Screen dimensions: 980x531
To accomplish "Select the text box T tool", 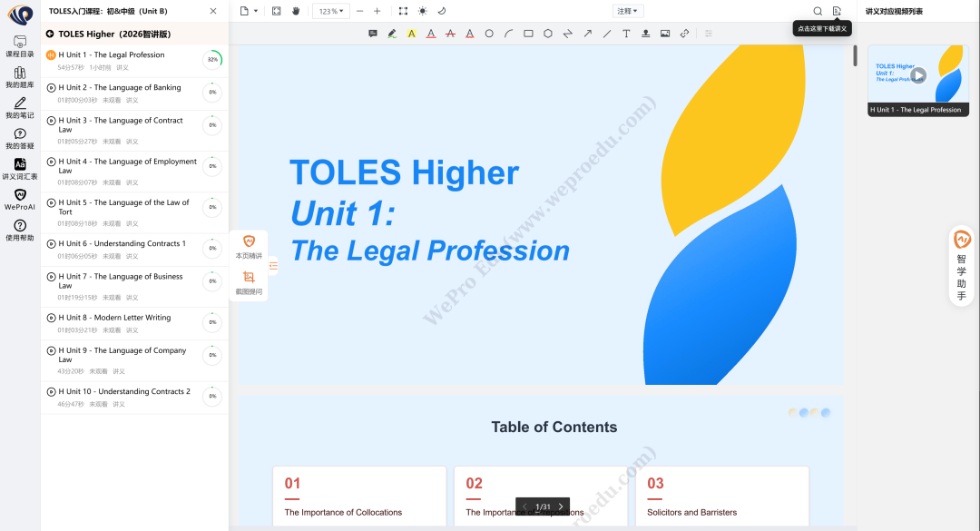I will [626, 34].
